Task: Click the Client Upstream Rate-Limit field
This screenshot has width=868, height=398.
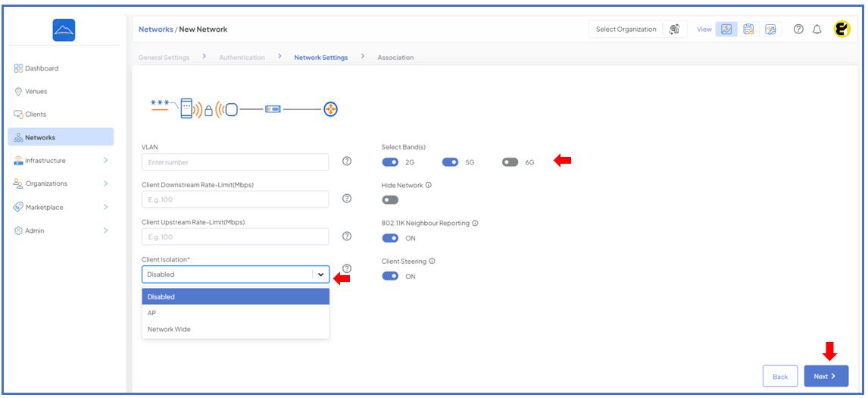Action: 236,237
